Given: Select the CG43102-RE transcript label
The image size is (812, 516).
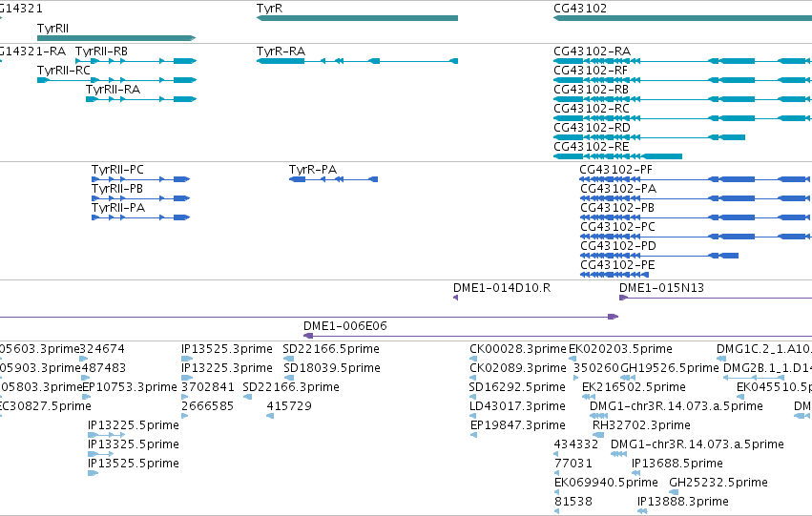Looking at the screenshot, I should tap(592, 147).
